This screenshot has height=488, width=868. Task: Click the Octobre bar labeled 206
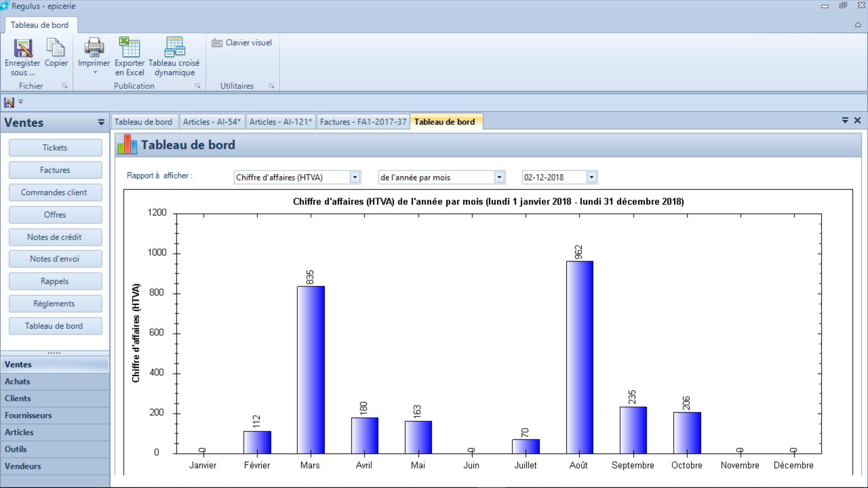click(x=687, y=433)
